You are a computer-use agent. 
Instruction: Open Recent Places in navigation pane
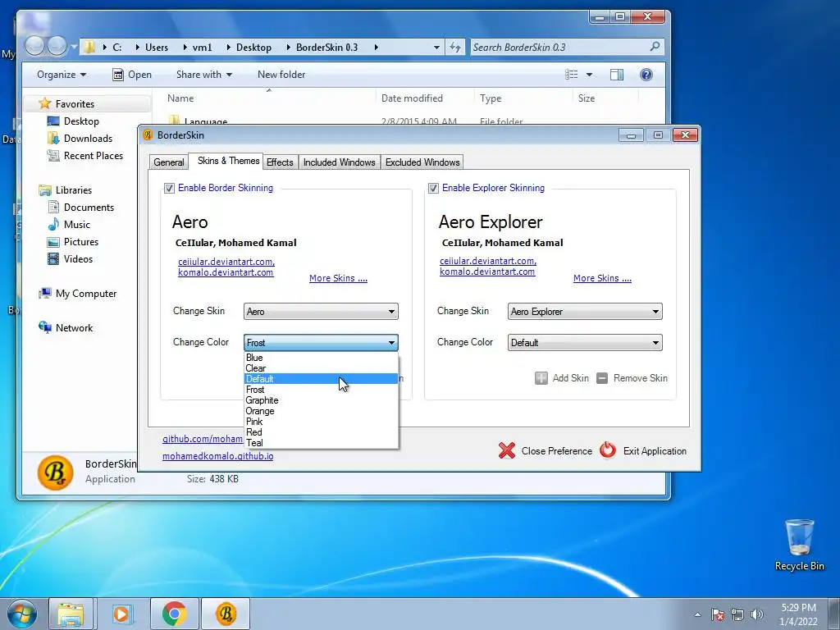coord(94,155)
